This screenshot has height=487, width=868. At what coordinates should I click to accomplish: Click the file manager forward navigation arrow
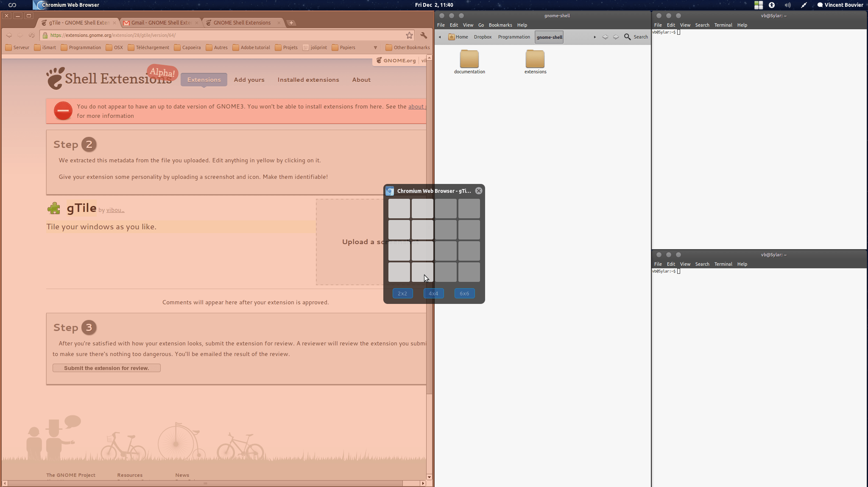616,37
